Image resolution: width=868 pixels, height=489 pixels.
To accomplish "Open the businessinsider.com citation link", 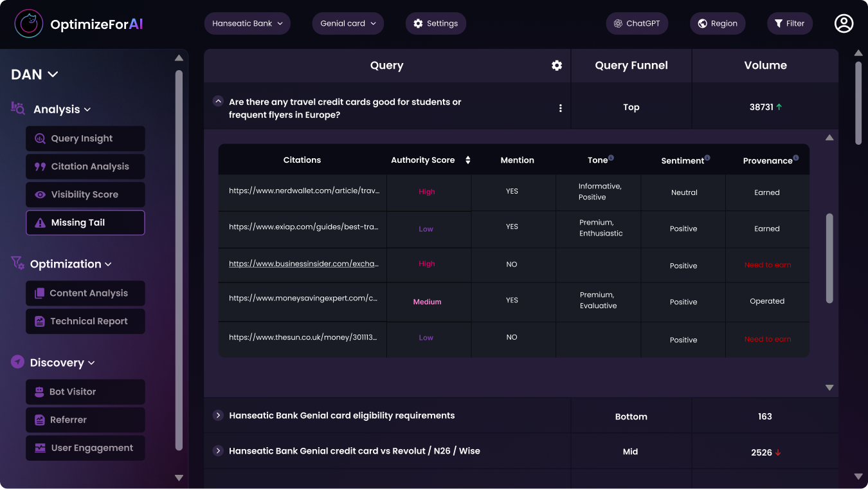I will (303, 264).
